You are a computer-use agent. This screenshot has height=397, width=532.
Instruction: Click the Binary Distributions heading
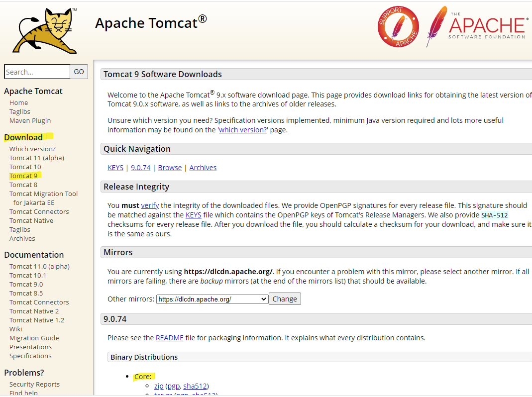click(144, 357)
